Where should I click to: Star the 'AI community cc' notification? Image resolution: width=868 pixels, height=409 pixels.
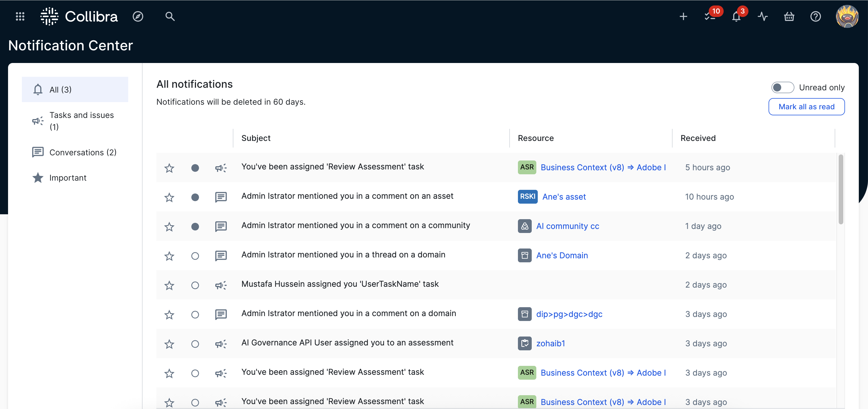pyautogui.click(x=169, y=226)
